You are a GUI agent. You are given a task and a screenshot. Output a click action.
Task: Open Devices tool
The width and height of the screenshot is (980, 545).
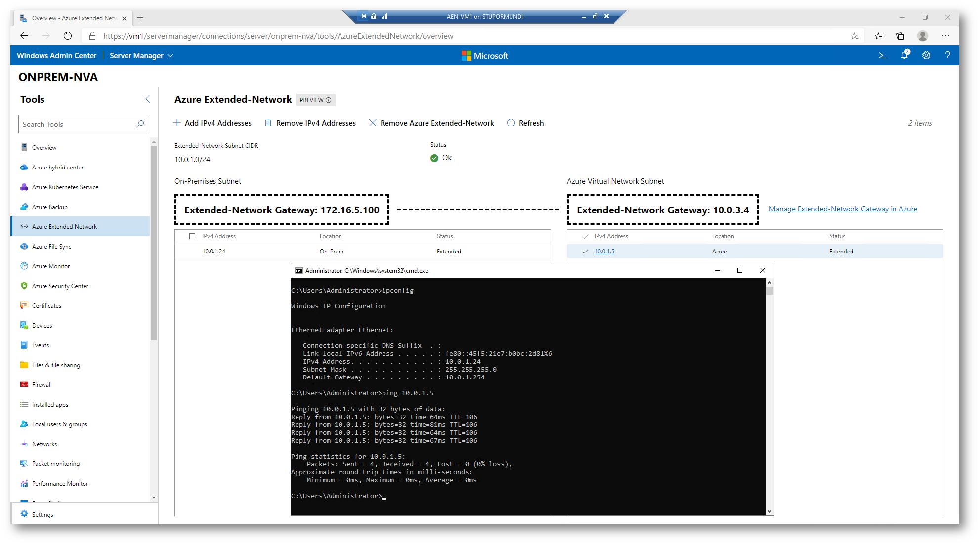80,325
